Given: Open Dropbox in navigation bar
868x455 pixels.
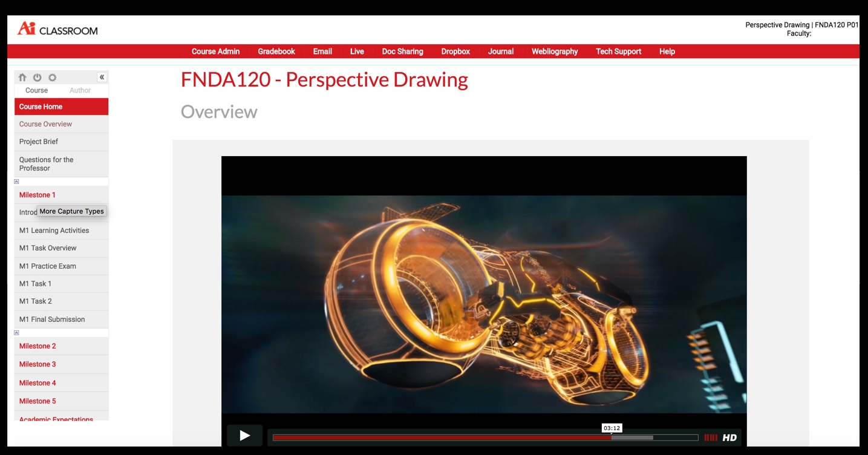Looking at the screenshot, I should click(455, 51).
